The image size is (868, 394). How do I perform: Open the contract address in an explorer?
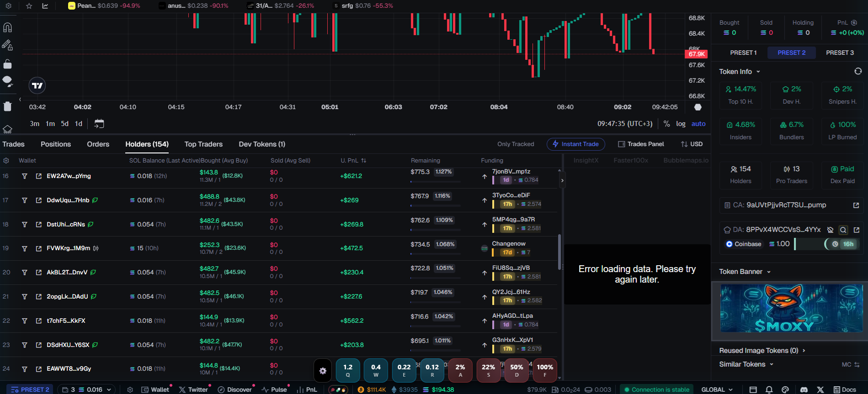click(856, 205)
